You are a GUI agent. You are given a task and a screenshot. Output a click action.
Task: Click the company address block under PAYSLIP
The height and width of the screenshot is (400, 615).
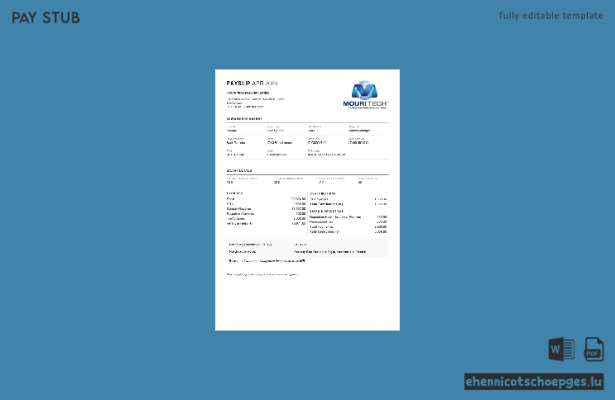coord(255,100)
